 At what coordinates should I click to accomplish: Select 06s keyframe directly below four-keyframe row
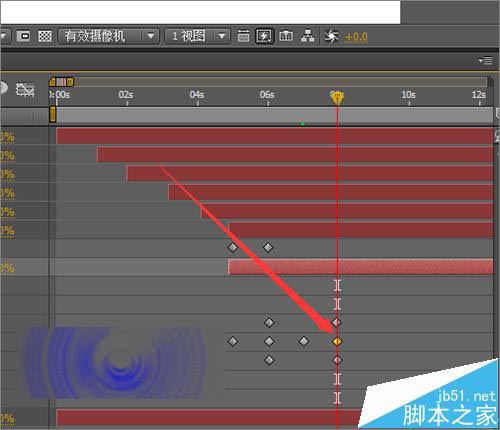click(x=269, y=360)
